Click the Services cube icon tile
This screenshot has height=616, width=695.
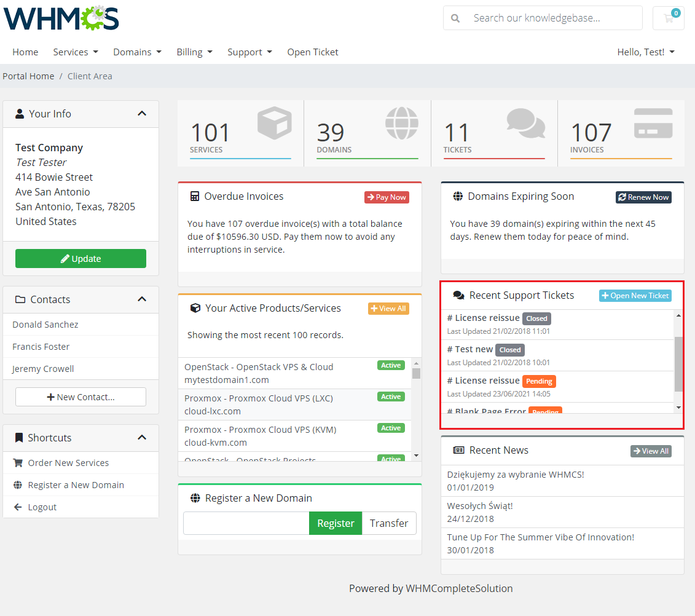274,123
